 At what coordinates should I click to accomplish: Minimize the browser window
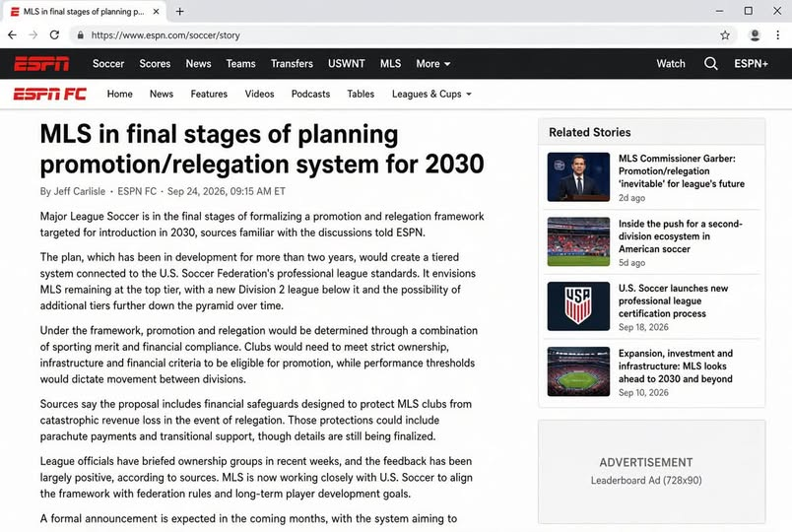pos(720,11)
